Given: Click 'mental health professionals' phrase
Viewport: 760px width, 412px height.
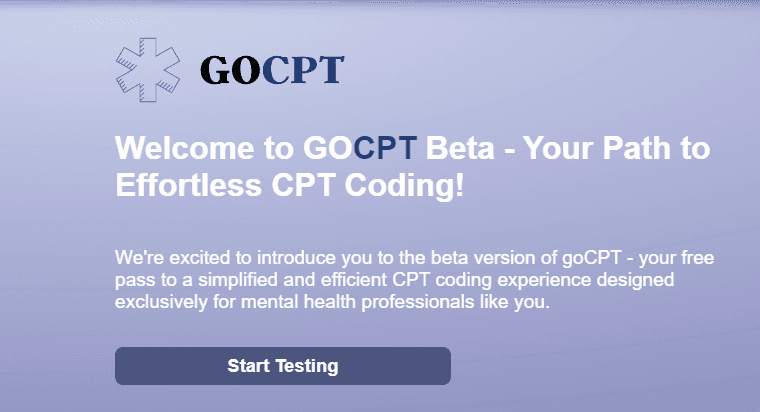Looking at the screenshot, I should (x=357, y=302).
